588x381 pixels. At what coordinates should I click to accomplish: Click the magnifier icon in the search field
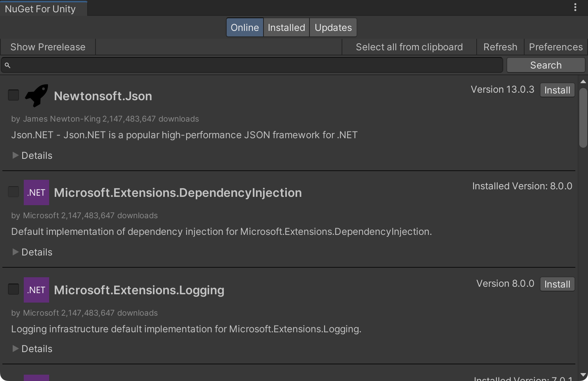pos(8,65)
